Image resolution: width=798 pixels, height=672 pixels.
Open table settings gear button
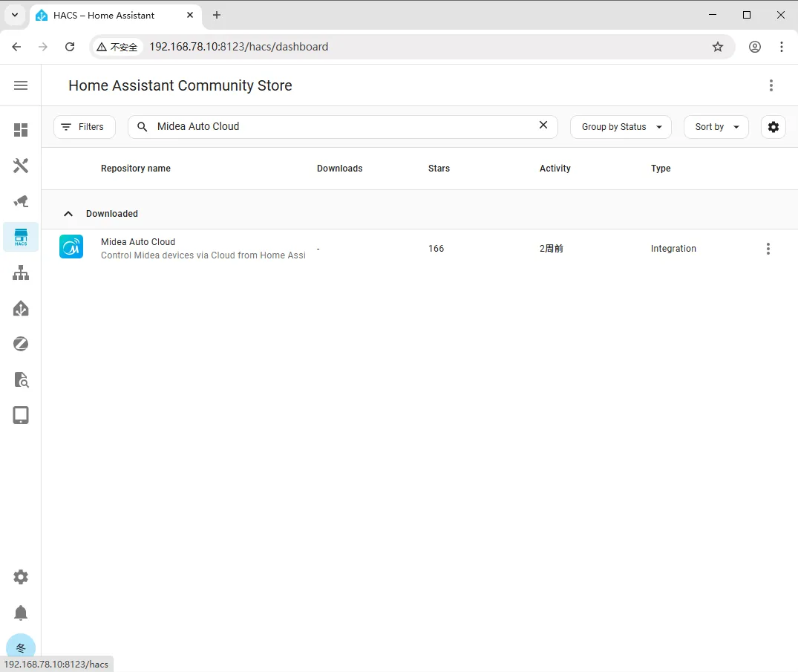[773, 127]
